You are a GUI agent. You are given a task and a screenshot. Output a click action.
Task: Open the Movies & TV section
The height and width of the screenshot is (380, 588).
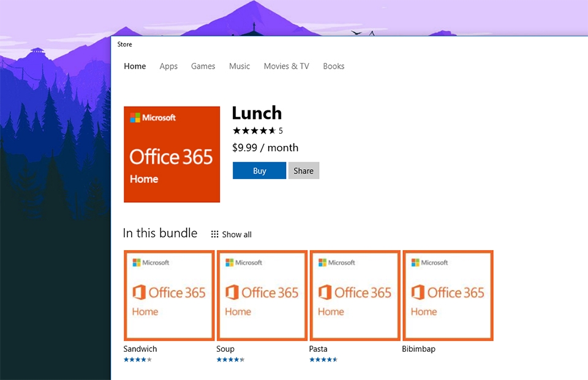(x=286, y=66)
